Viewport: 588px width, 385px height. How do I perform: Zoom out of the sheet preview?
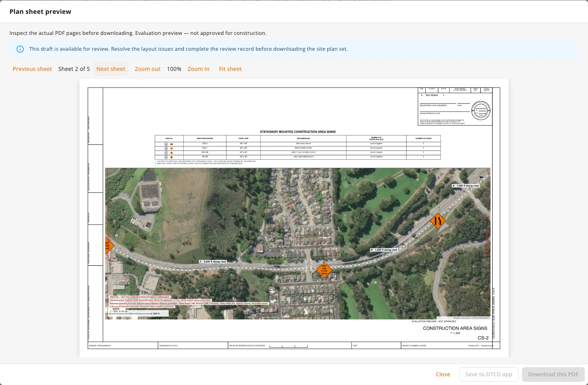click(148, 69)
